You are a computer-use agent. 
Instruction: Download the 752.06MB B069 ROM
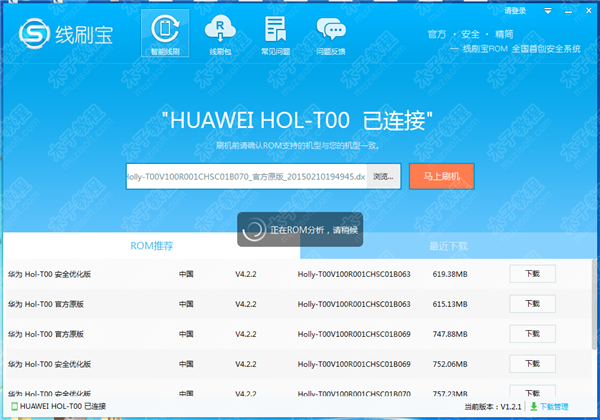(532, 363)
